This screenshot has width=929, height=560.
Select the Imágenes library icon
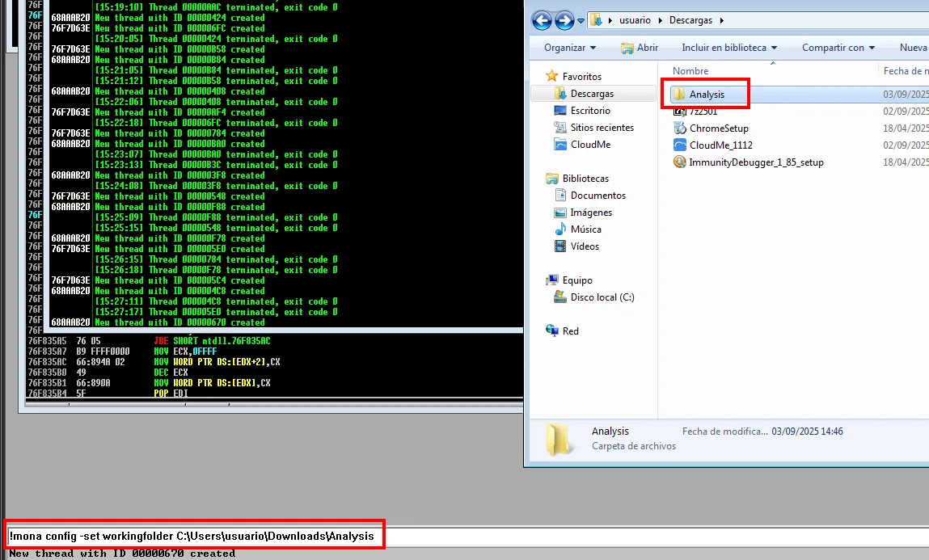[560, 213]
